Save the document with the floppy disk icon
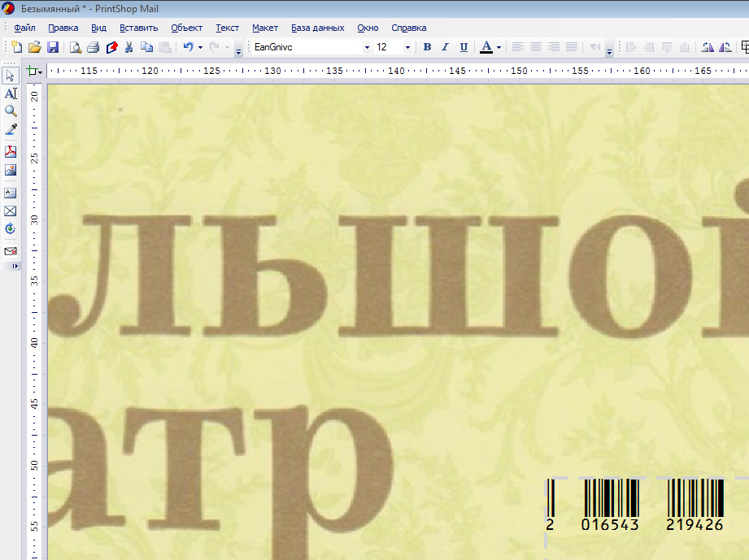 click(x=53, y=47)
